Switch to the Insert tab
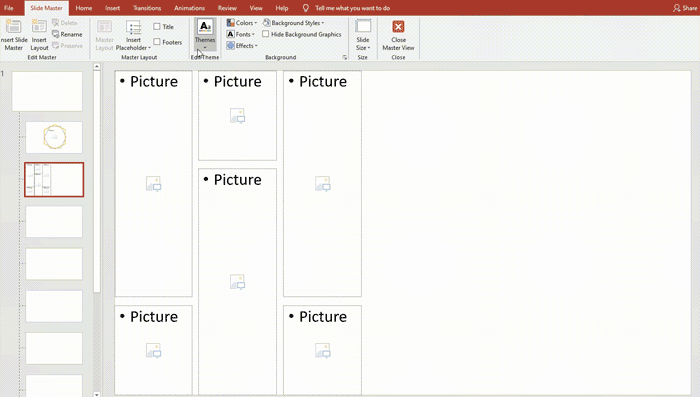Screen dimensions: 700x397 point(112,8)
